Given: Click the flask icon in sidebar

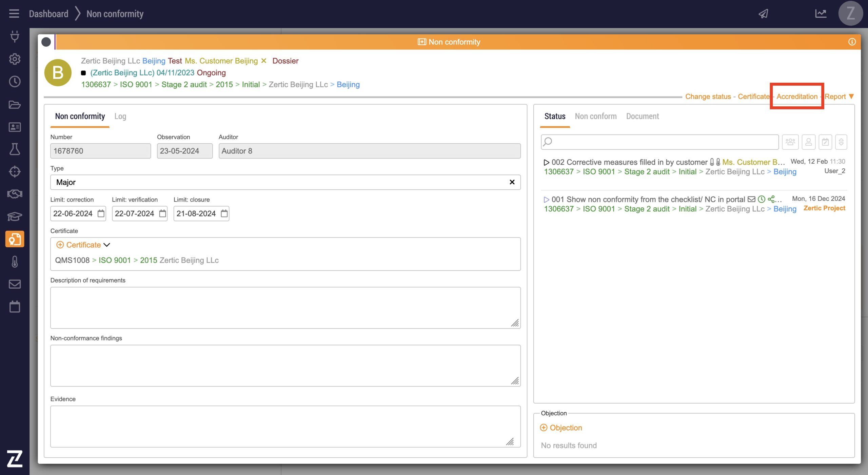Looking at the screenshot, I should pyautogui.click(x=15, y=149).
